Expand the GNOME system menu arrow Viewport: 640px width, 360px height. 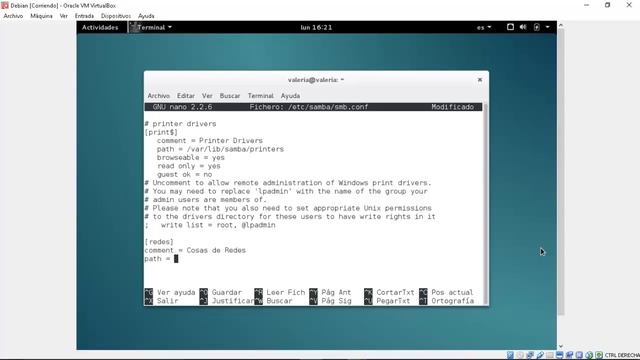(548, 27)
